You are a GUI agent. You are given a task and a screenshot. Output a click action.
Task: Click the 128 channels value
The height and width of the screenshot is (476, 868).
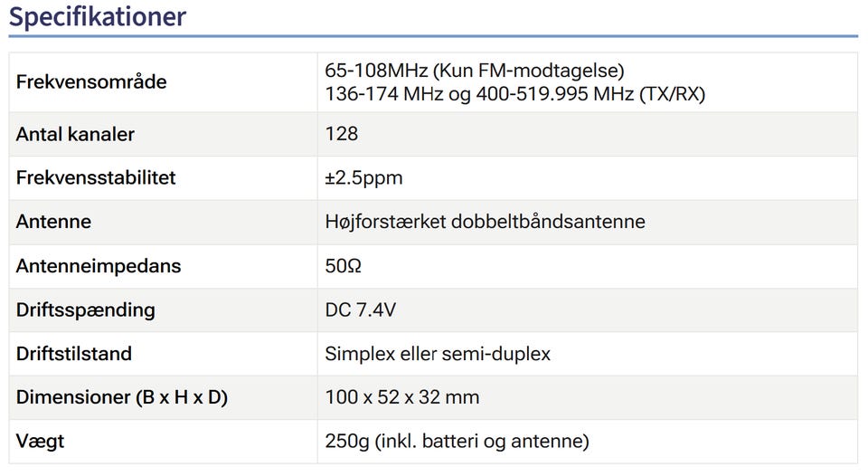pyautogui.click(x=342, y=134)
